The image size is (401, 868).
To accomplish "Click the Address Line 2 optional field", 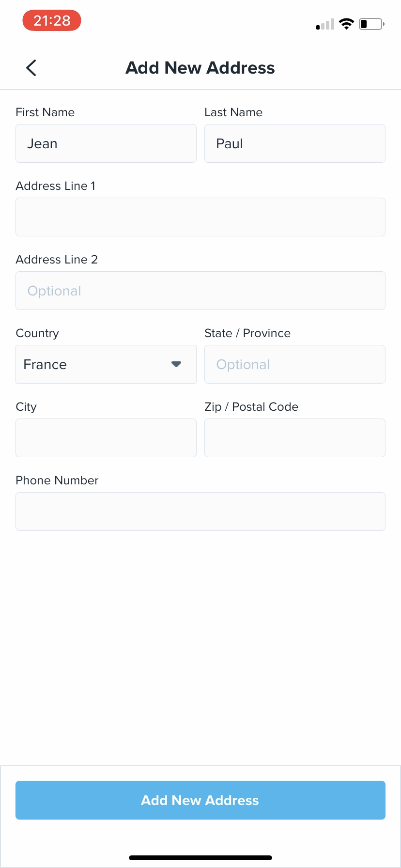I will (x=200, y=291).
